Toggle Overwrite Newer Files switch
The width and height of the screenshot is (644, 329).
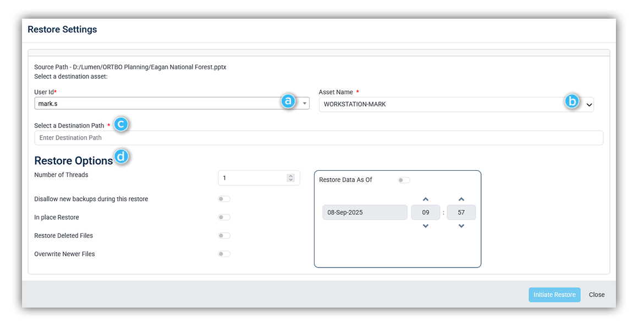[x=224, y=254]
